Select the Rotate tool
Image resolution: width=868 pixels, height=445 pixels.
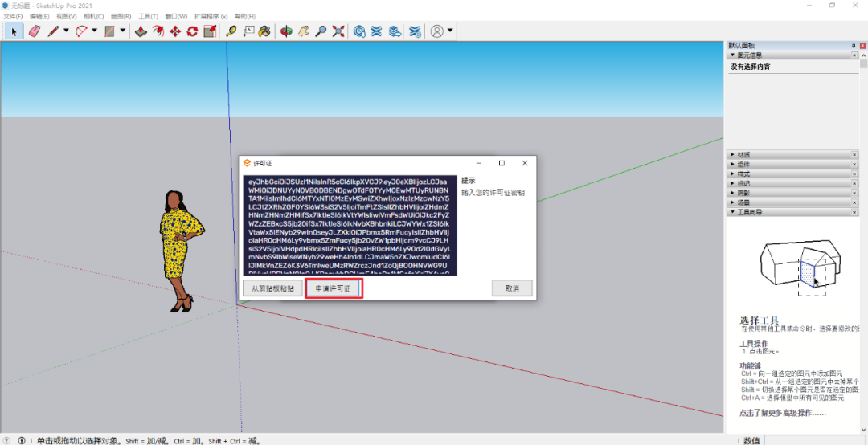point(193,31)
